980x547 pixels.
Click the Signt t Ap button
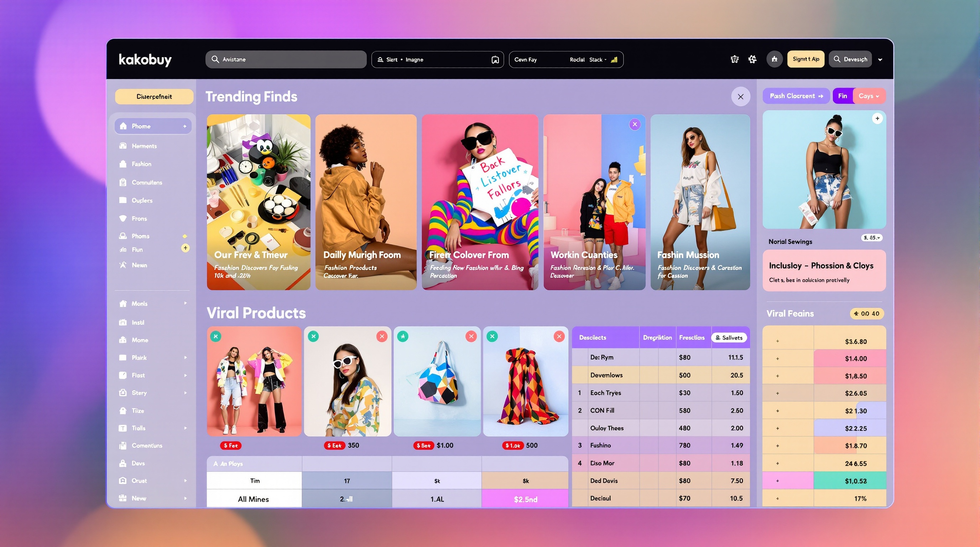[806, 59]
